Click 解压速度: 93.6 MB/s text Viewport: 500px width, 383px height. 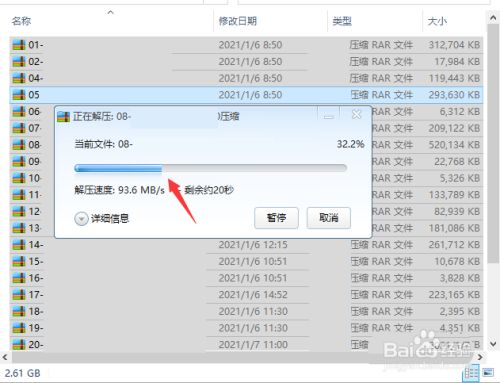click(x=119, y=190)
